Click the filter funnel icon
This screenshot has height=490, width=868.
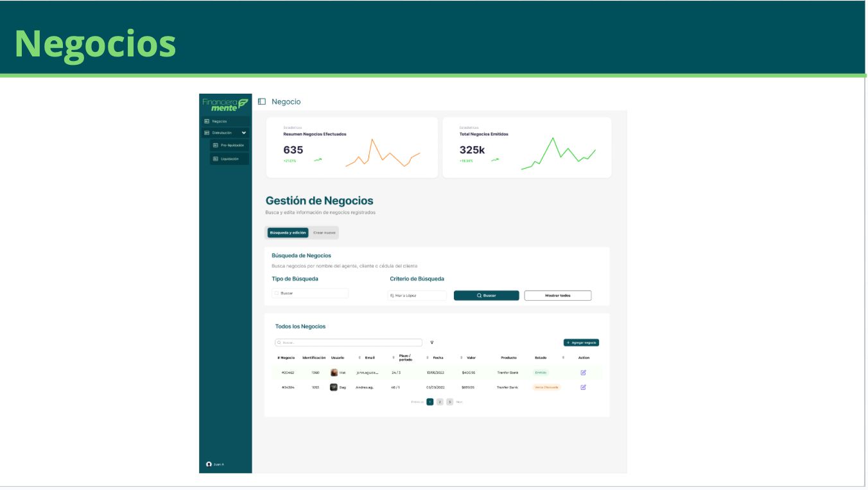click(x=432, y=342)
